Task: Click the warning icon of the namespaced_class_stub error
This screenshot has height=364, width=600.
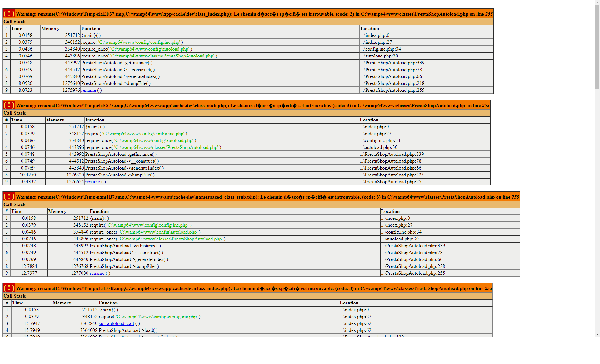Action: pos(9,196)
